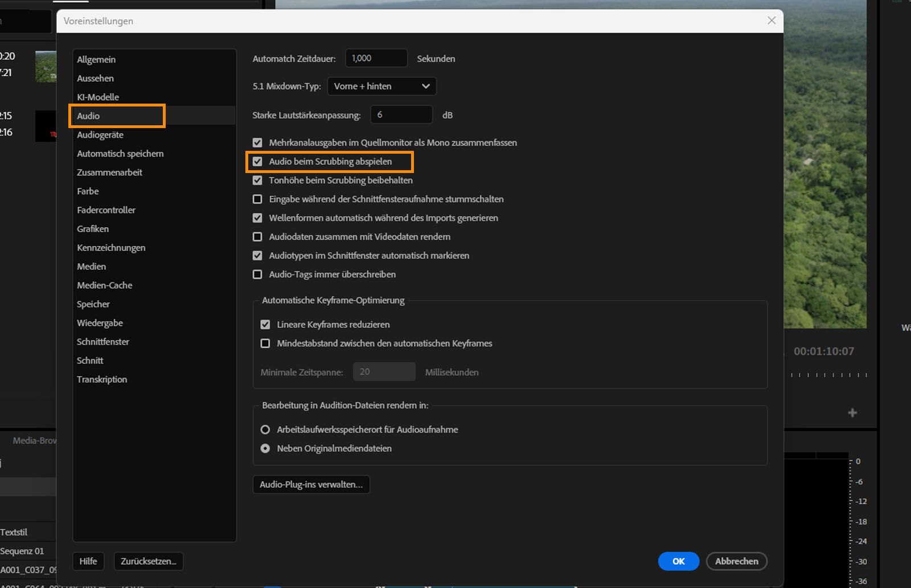The width and height of the screenshot is (911, 588).
Task: Confirm preferences with the OK button
Action: tap(678, 561)
